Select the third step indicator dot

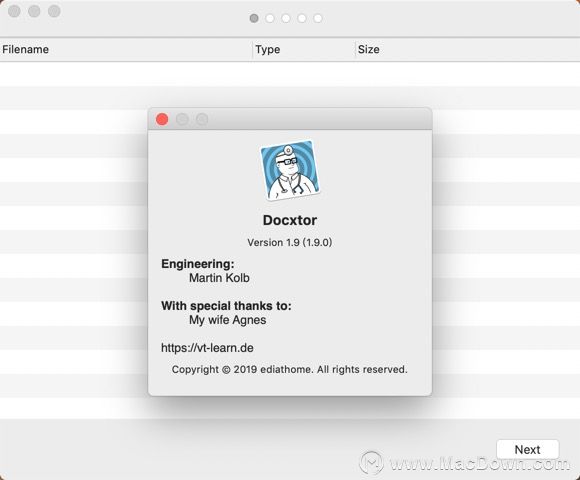pyautogui.click(x=286, y=18)
